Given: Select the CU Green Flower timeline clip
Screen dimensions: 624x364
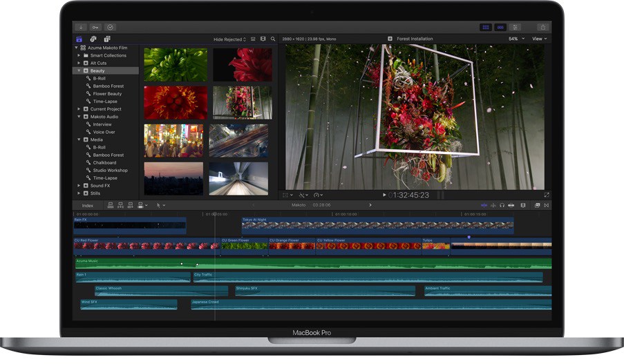Looking at the screenshot, I should tap(245, 247).
